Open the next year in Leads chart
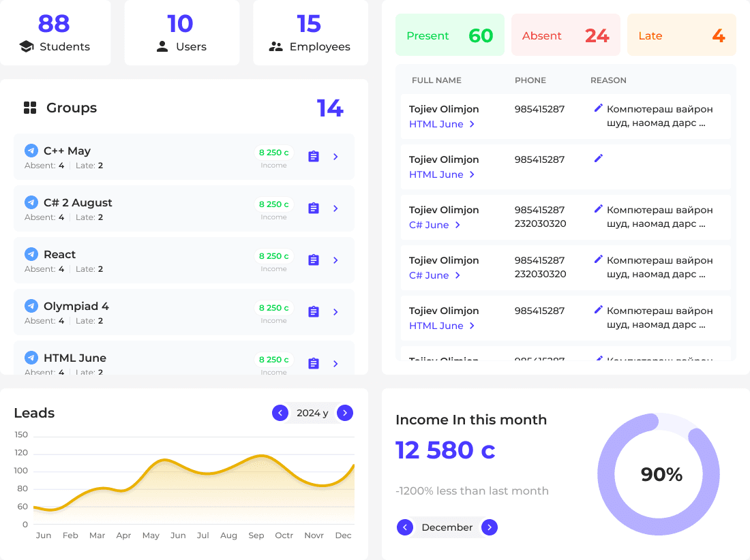The height and width of the screenshot is (560, 750). 344,413
